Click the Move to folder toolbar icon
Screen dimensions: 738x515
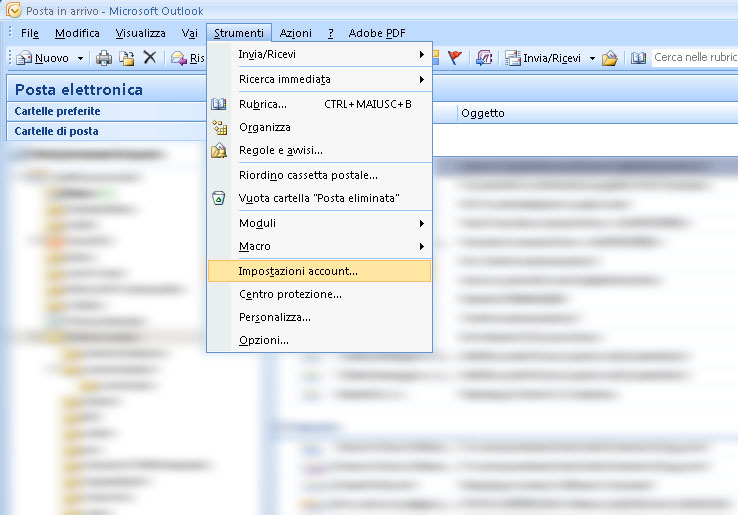126,58
